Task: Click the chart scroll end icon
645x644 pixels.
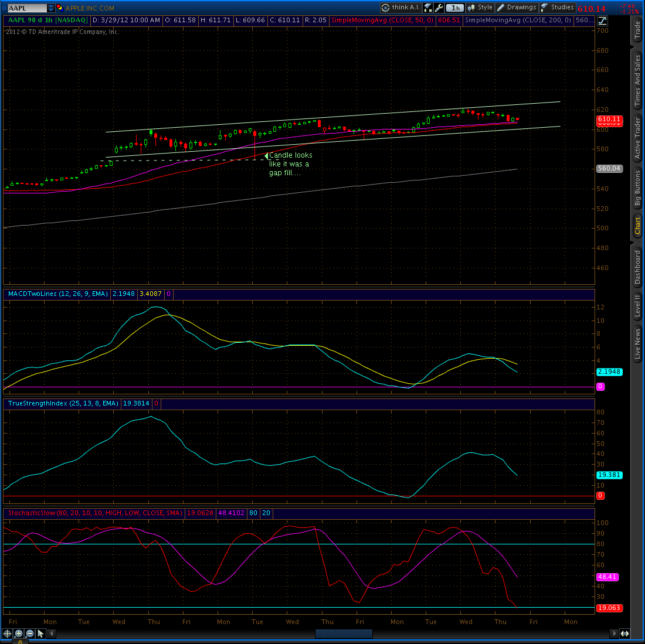Action: pyautogui.click(x=624, y=633)
